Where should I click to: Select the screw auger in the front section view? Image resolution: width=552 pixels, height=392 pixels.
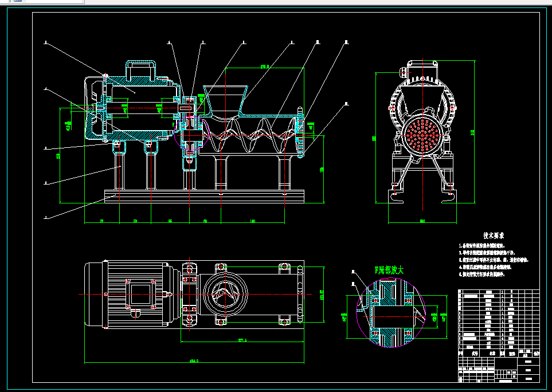coord(248,135)
